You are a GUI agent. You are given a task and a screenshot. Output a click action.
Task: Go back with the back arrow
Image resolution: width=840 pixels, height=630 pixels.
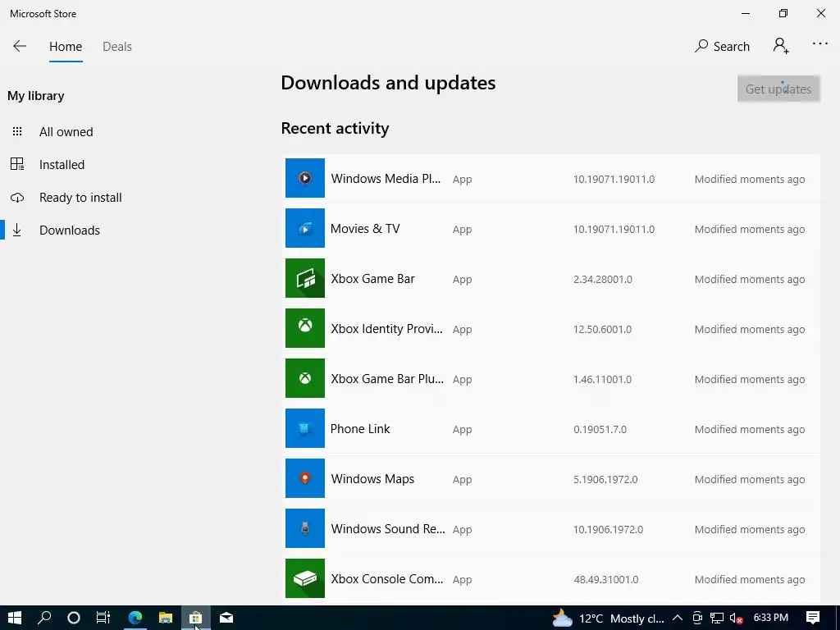tap(20, 46)
